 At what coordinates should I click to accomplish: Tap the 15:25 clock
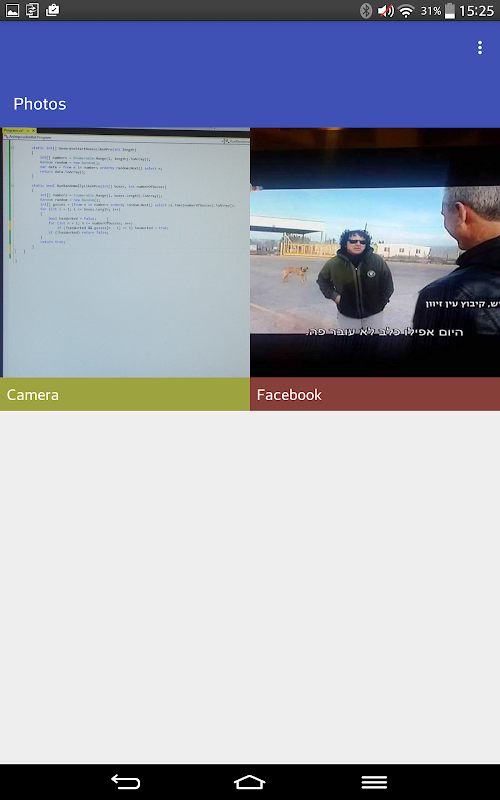[477, 11]
